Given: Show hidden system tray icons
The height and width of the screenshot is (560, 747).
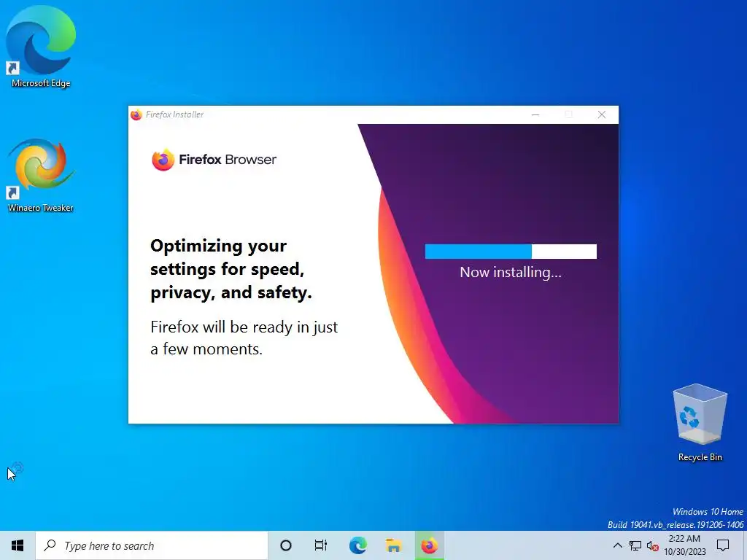Looking at the screenshot, I should 617,545.
